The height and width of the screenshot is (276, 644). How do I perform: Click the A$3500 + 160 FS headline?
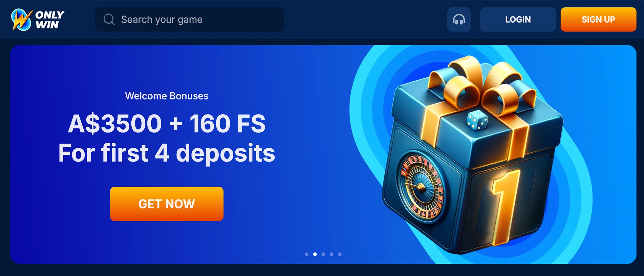coord(167,124)
